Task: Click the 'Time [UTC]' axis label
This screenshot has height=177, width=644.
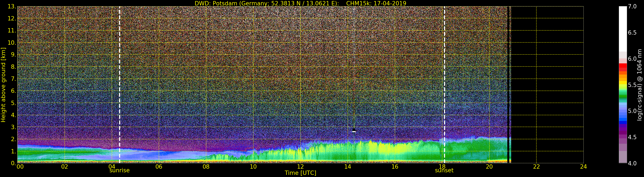Action: (300, 173)
